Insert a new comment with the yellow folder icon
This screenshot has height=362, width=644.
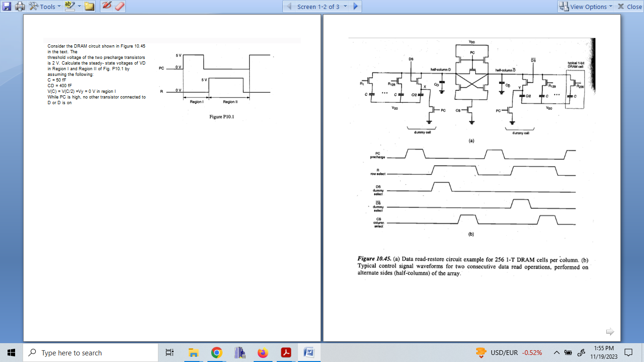(x=89, y=6)
